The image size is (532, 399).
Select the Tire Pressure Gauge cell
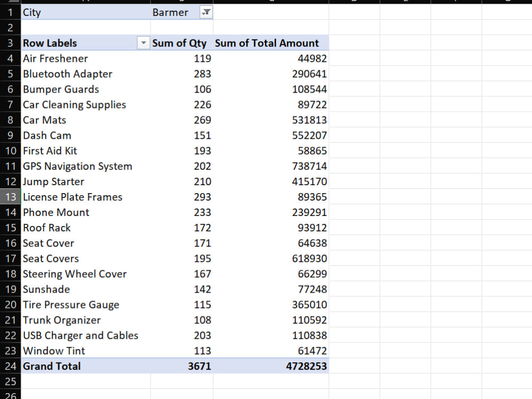(86, 304)
